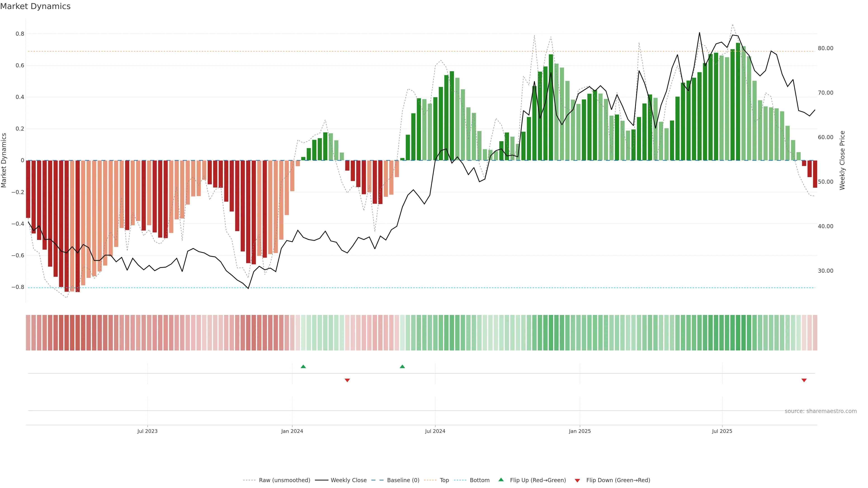Click the first green flip-up triangle marker
Screen dimensions: 868x488
tap(303, 366)
